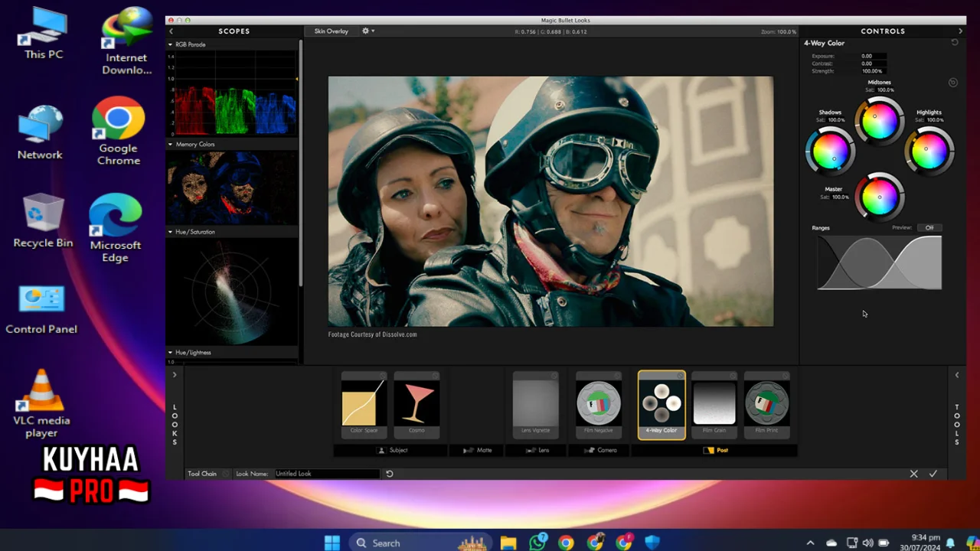980x551 pixels.
Task: Open the vertical TOOLS drawer label
Action: pos(957,425)
